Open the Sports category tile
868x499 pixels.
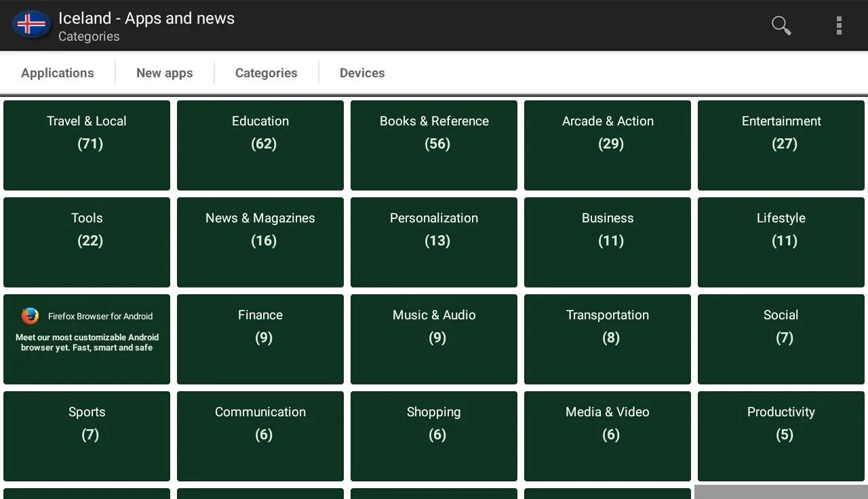[x=87, y=436]
